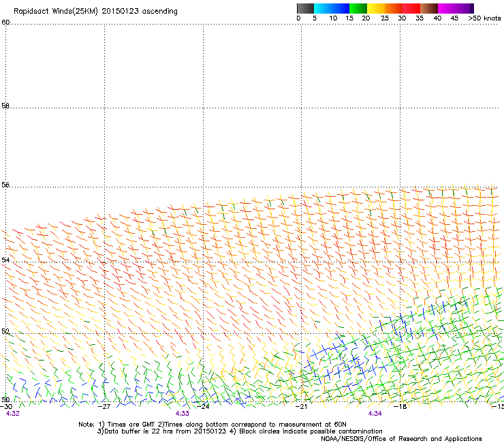Click the plot title 'Rapidscat Winds(25KM) 20150123 ascending'

(95, 12)
